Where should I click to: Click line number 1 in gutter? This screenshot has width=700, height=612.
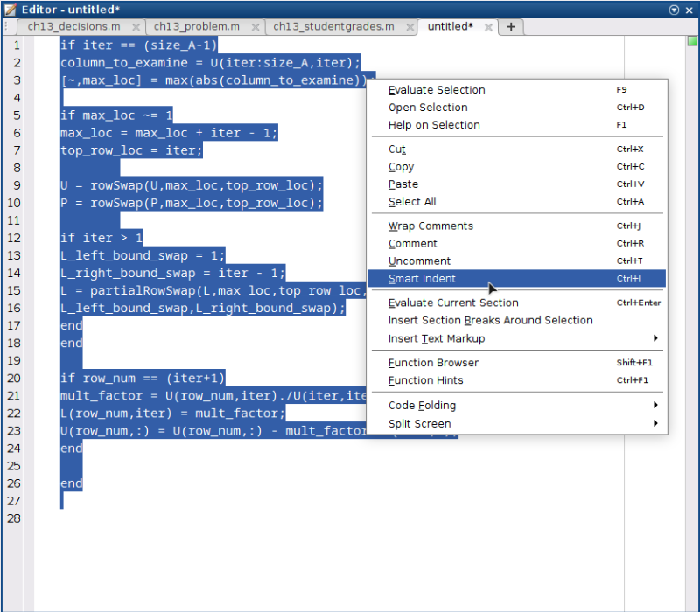point(17,45)
